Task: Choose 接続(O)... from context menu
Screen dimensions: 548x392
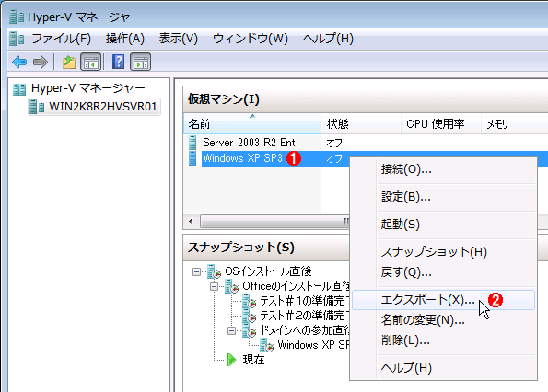Action: (444, 169)
